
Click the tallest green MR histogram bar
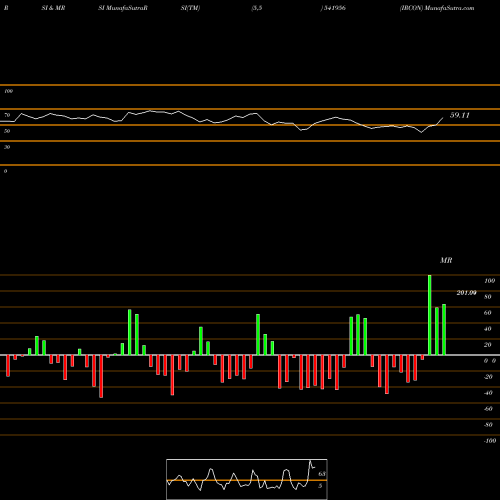pos(429,315)
